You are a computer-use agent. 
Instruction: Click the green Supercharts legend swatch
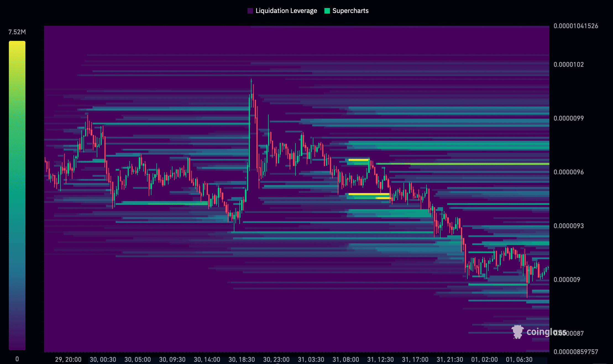pyautogui.click(x=327, y=11)
